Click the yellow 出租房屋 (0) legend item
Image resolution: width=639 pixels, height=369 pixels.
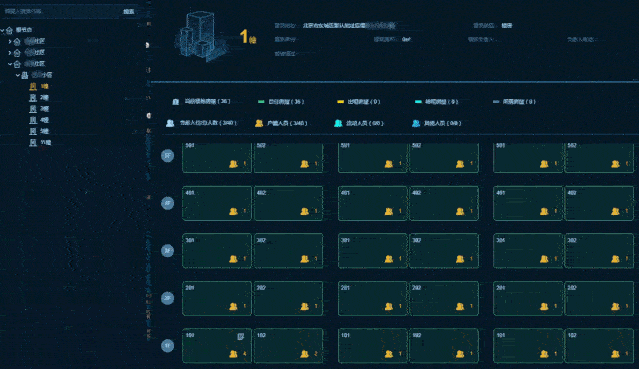point(359,102)
